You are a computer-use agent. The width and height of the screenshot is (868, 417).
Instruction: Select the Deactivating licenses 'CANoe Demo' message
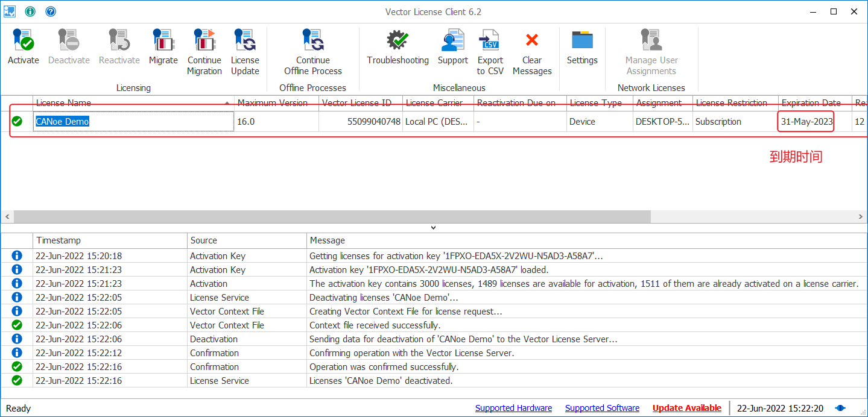pyautogui.click(x=434, y=297)
